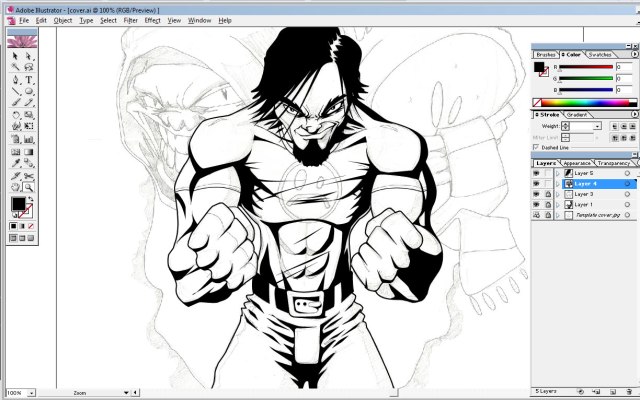The width and height of the screenshot is (640, 400).
Task: Select the Type tool
Action: (x=29, y=80)
